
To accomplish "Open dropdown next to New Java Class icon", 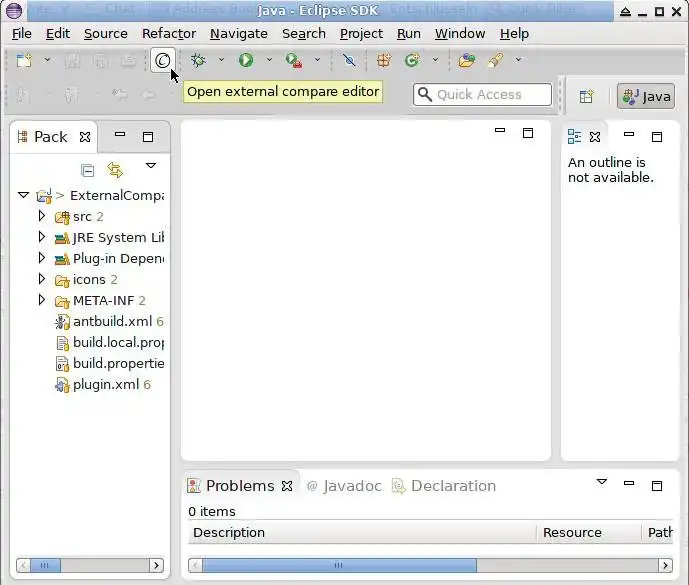I will pyautogui.click(x=435, y=60).
